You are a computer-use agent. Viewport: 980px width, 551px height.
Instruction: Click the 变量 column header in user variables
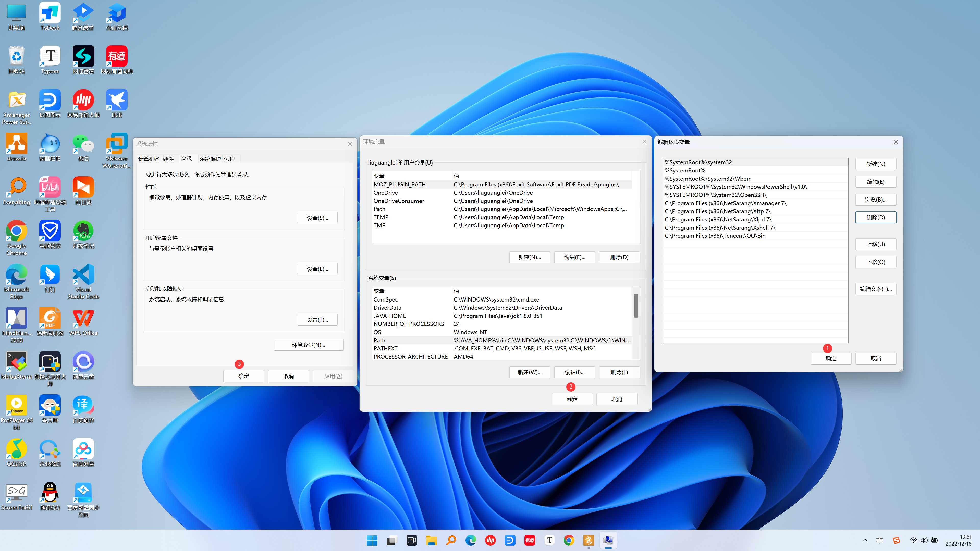412,176
